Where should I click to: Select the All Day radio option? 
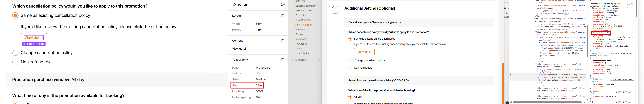click(350, 97)
